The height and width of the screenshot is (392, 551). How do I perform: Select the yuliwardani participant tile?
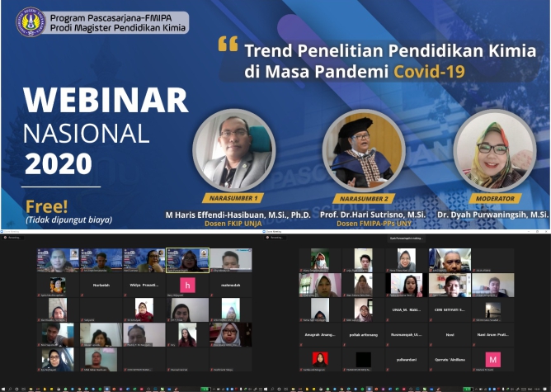(407, 359)
